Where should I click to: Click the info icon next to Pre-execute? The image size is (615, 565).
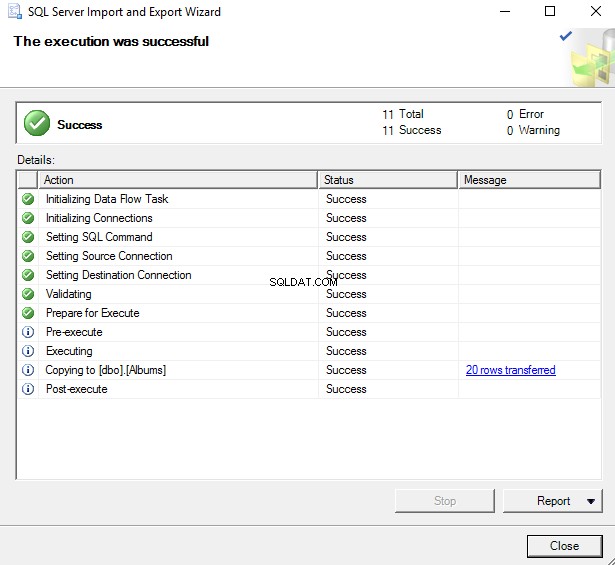[28, 332]
